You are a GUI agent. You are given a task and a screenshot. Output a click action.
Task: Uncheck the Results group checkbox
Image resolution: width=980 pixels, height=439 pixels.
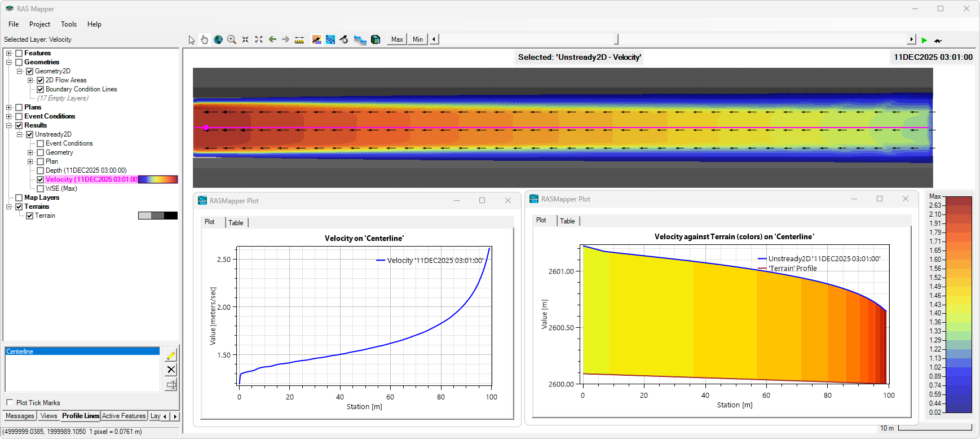click(x=19, y=125)
